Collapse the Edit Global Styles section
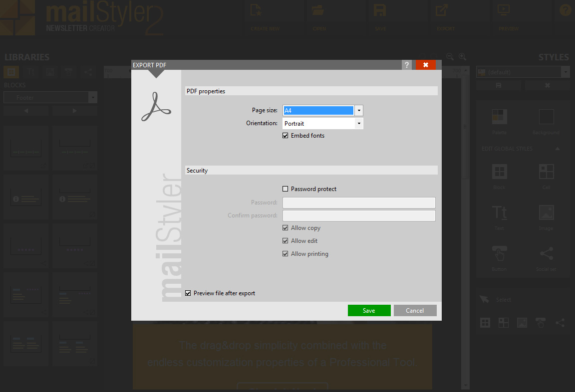Screen dimensions: 575x392 click(558, 149)
